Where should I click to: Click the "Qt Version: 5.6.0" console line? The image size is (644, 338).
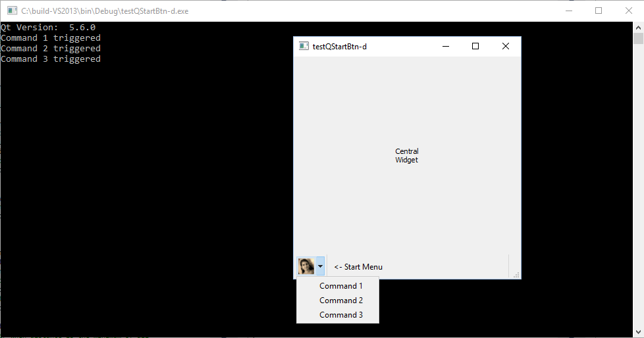48,28
